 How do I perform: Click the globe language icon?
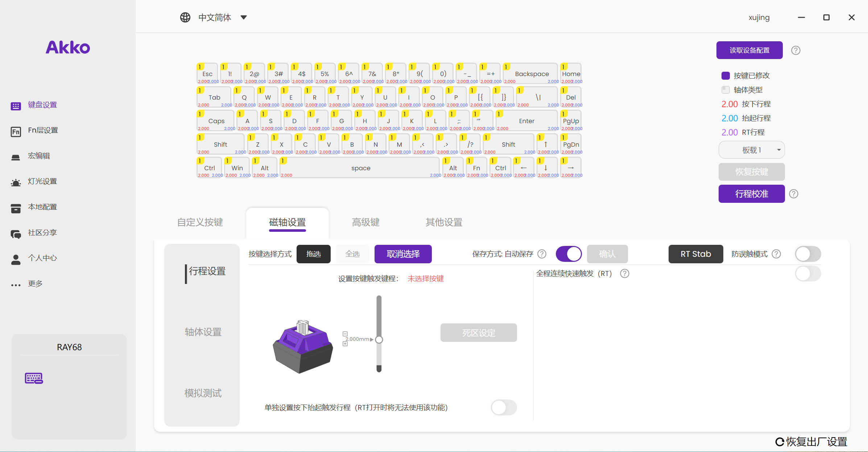tap(185, 17)
